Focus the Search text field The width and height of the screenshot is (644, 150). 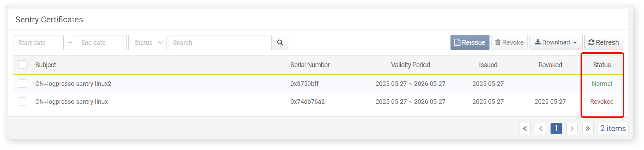pyautogui.click(x=220, y=43)
